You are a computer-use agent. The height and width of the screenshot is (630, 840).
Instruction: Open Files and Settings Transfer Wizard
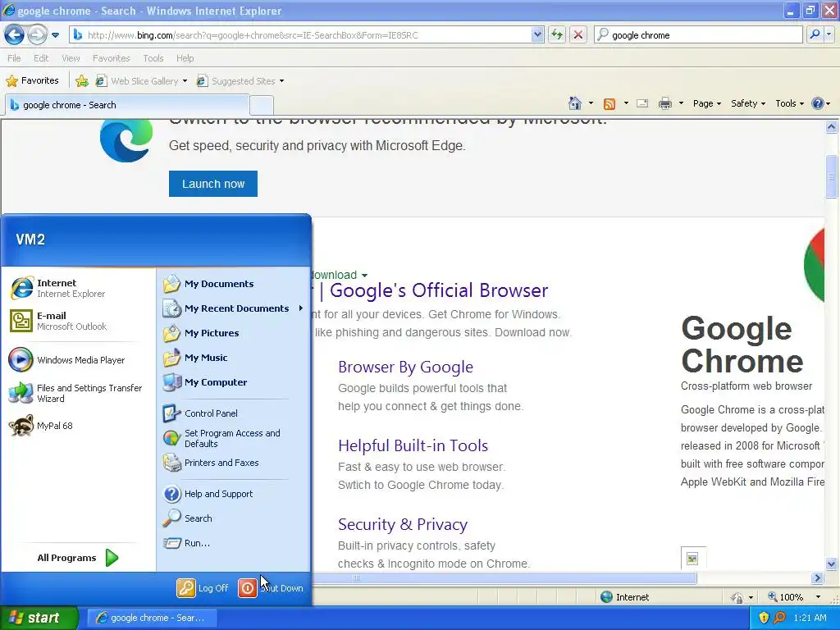[x=78, y=393]
